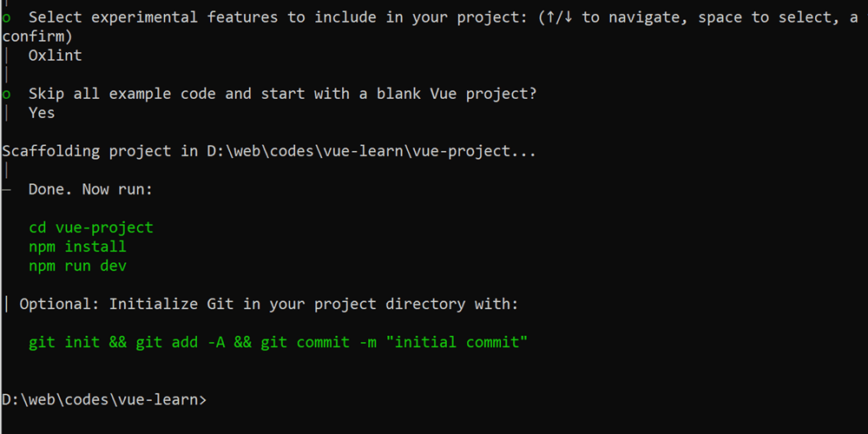This screenshot has width=868, height=434.
Task: Place cursor at the D:\web\codes\vue-learn> prompt
Action: click(x=213, y=399)
